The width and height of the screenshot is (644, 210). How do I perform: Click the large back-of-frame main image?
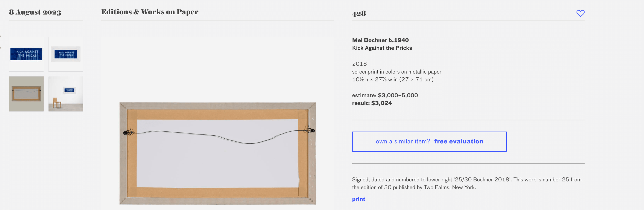pyautogui.click(x=217, y=153)
